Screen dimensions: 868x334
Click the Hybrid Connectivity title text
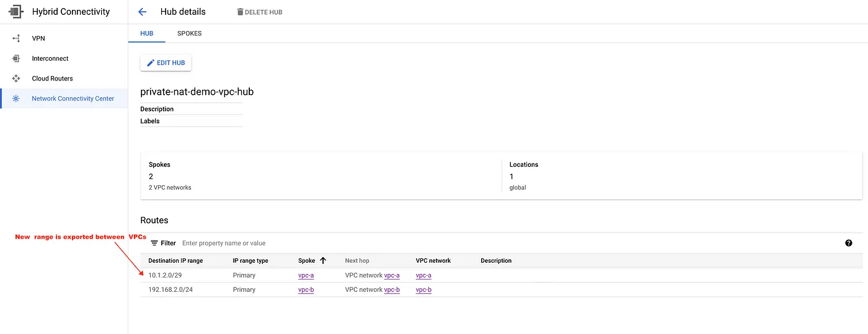point(71,12)
